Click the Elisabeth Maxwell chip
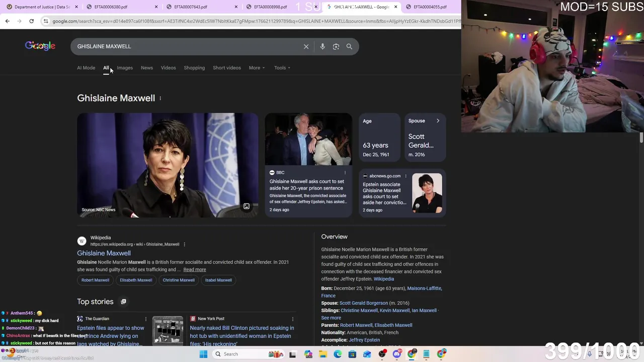 tap(136, 280)
